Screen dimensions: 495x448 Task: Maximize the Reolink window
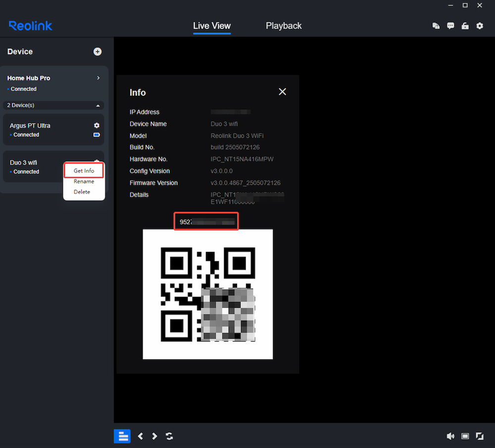[465, 5]
